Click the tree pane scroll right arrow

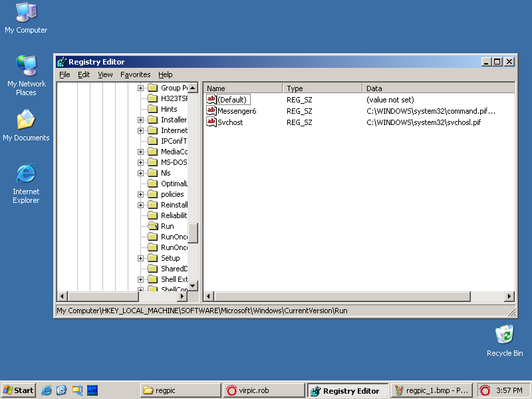(x=182, y=296)
